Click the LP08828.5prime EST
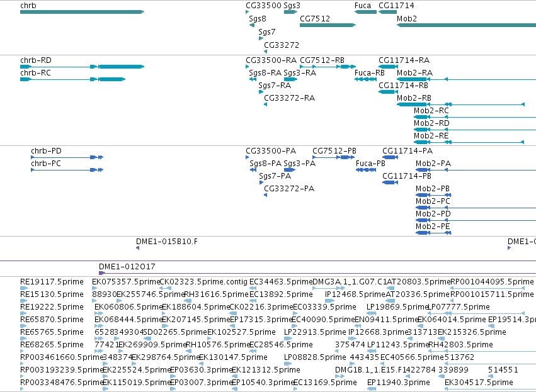 [x=288, y=364]
